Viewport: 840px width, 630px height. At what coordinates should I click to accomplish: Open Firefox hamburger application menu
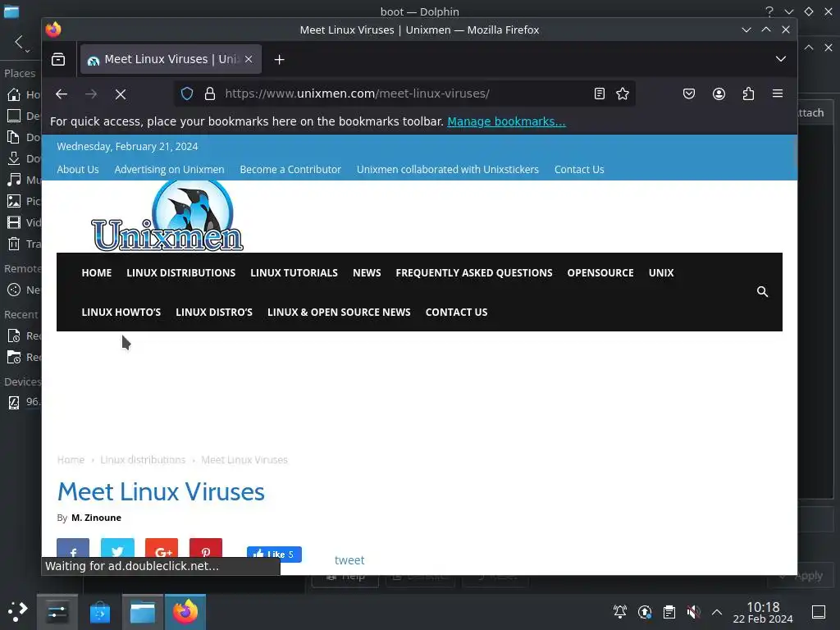pos(778,94)
